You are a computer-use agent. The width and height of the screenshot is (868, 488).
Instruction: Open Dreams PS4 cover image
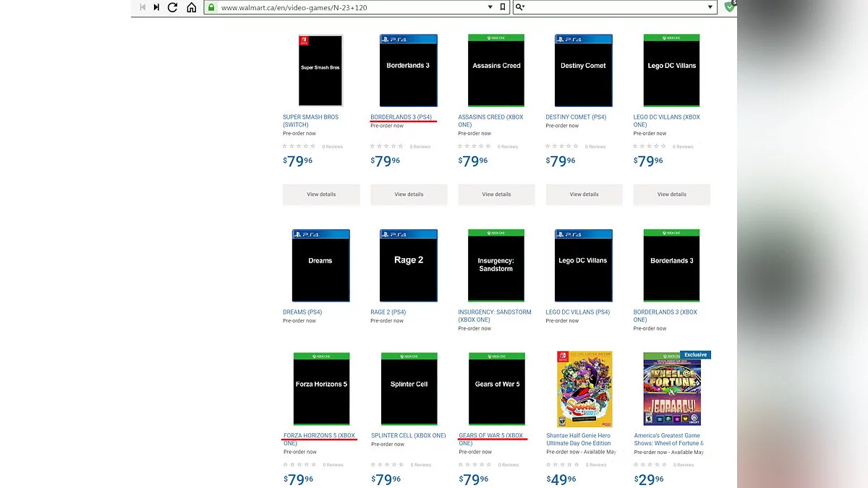pos(320,265)
